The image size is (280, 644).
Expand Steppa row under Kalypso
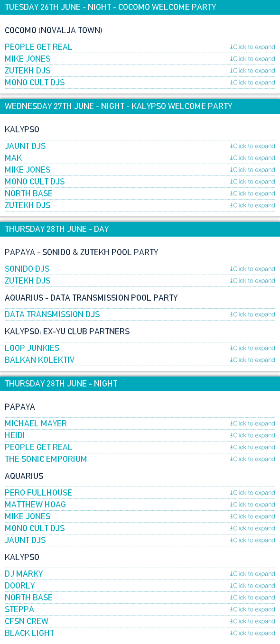coord(252,609)
